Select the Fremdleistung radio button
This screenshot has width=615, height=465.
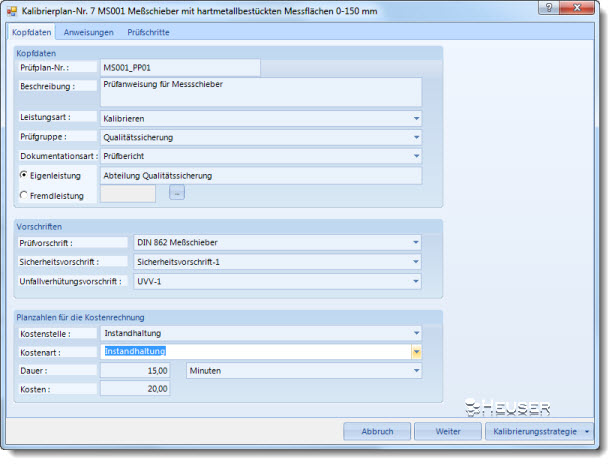[x=25, y=195]
